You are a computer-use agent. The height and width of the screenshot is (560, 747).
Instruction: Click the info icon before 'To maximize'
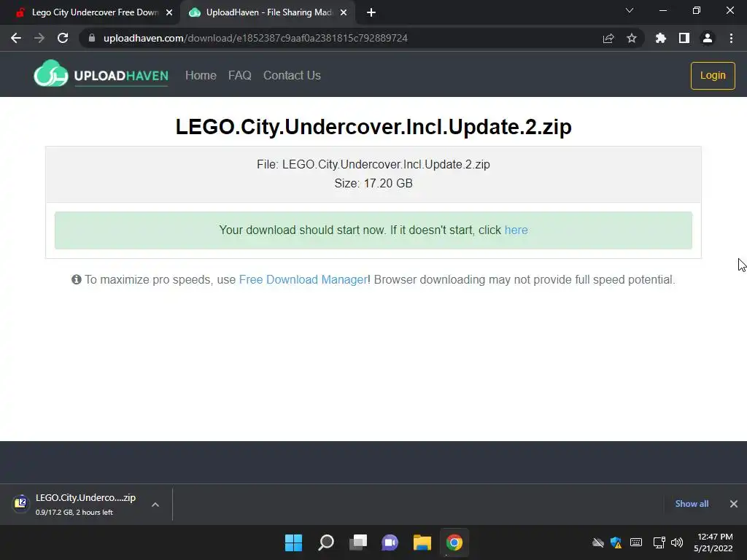(76, 279)
